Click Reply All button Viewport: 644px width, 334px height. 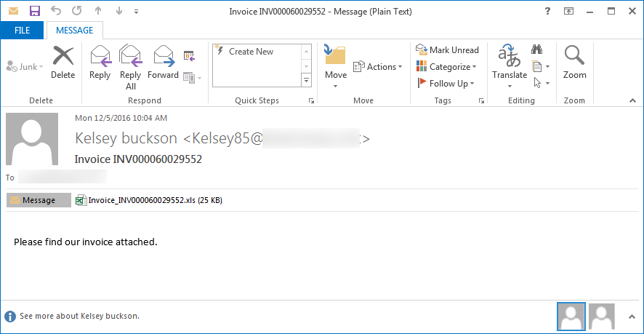click(131, 68)
